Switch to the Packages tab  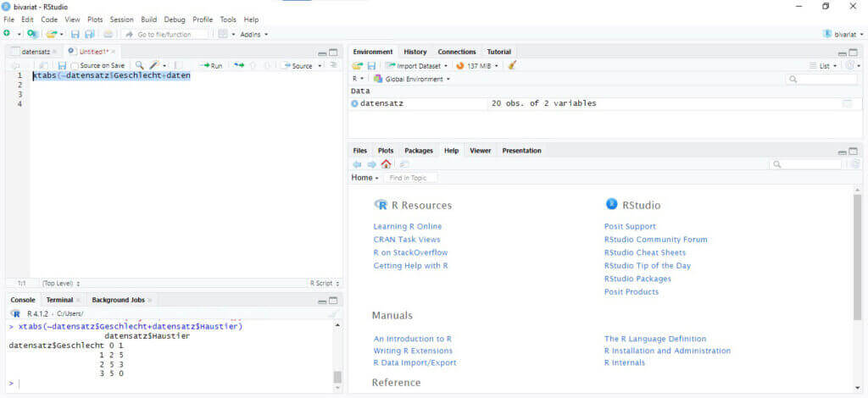point(419,151)
